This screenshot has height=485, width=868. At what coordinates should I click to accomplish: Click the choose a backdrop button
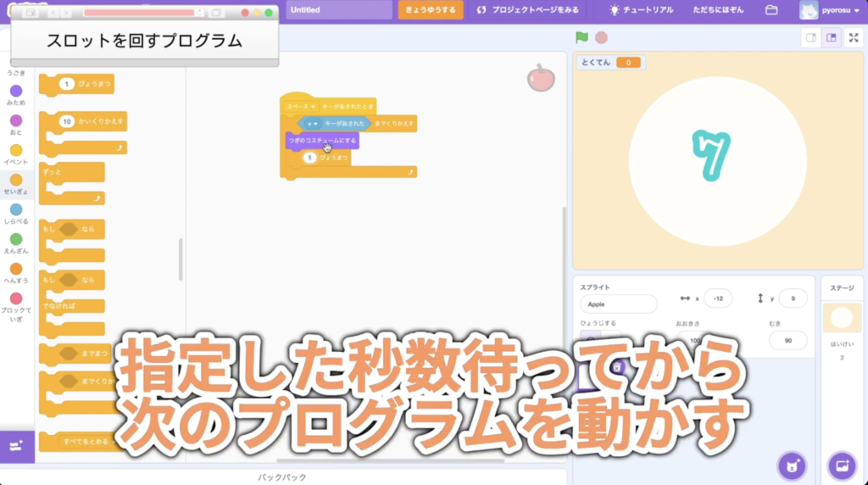[x=842, y=465]
